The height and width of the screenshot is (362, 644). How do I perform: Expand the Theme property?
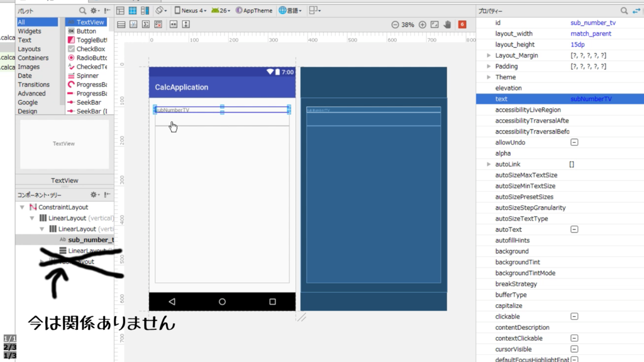[489, 77]
